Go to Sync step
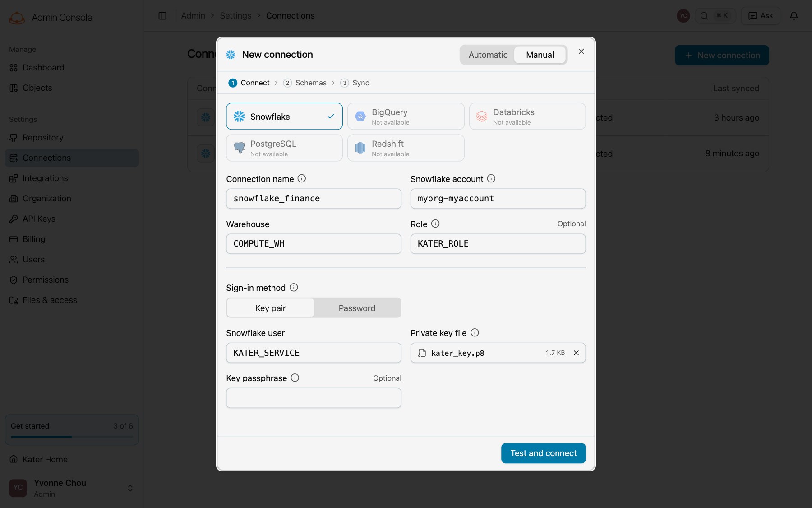 click(x=355, y=83)
